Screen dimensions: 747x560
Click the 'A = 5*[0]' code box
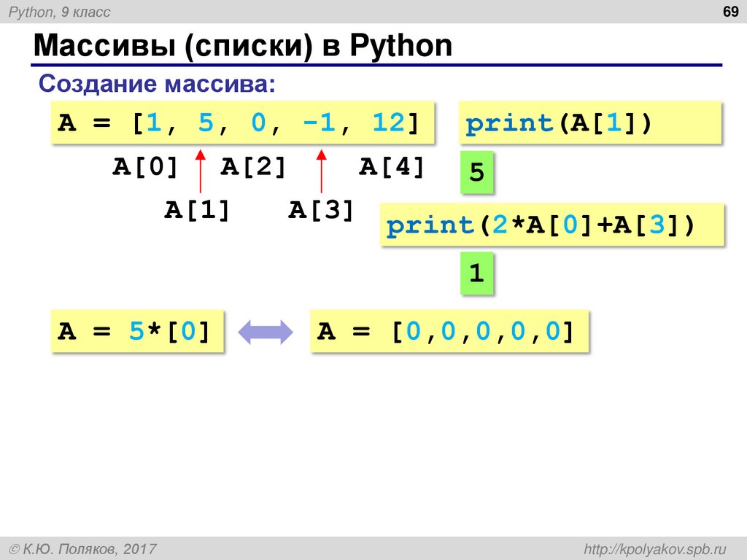point(137,331)
